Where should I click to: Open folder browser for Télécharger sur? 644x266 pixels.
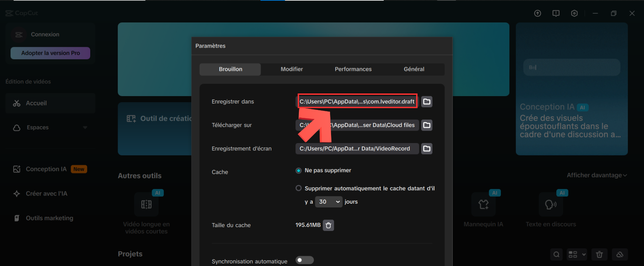pyautogui.click(x=427, y=125)
